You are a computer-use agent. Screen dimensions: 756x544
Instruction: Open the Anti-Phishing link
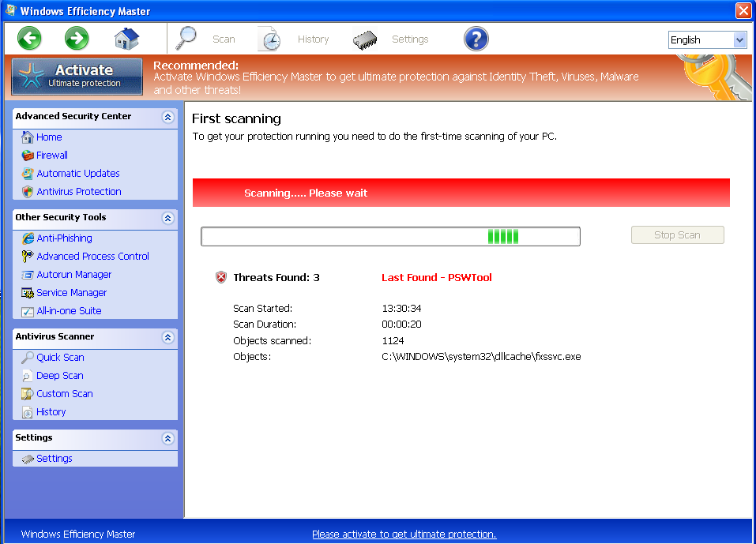tap(64, 238)
